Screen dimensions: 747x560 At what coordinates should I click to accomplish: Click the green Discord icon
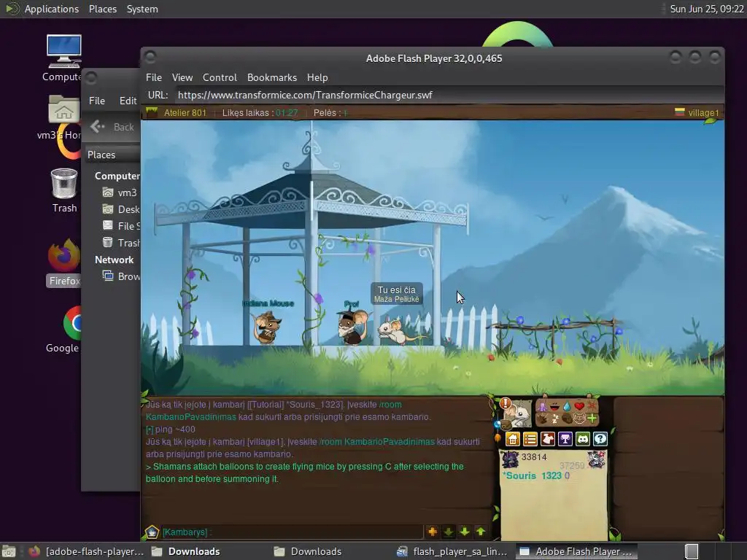click(x=583, y=438)
